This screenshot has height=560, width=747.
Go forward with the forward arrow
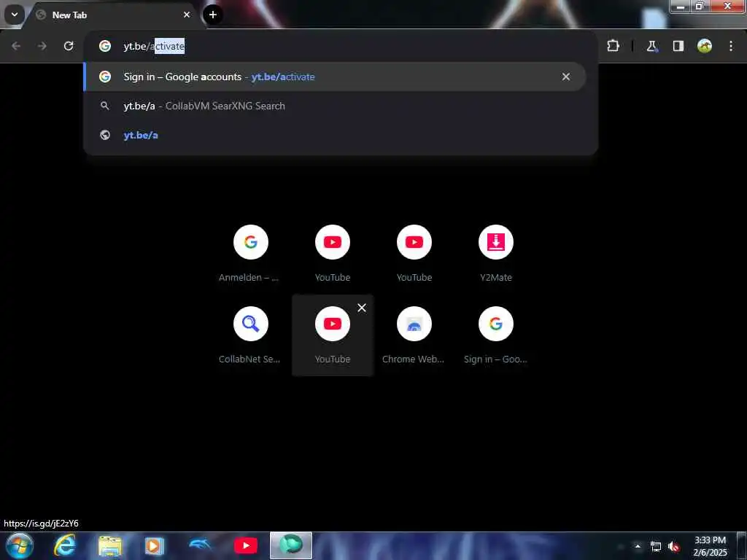[42, 46]
